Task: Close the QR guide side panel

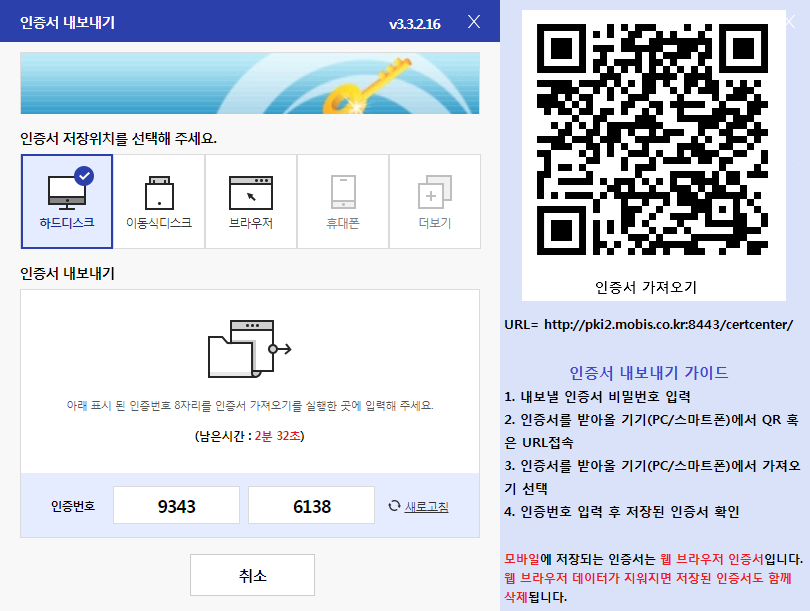Action: pos(790,21)
